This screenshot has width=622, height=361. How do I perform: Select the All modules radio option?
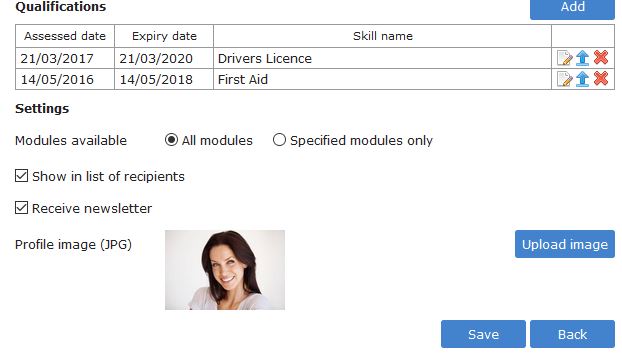click(171, 140)
